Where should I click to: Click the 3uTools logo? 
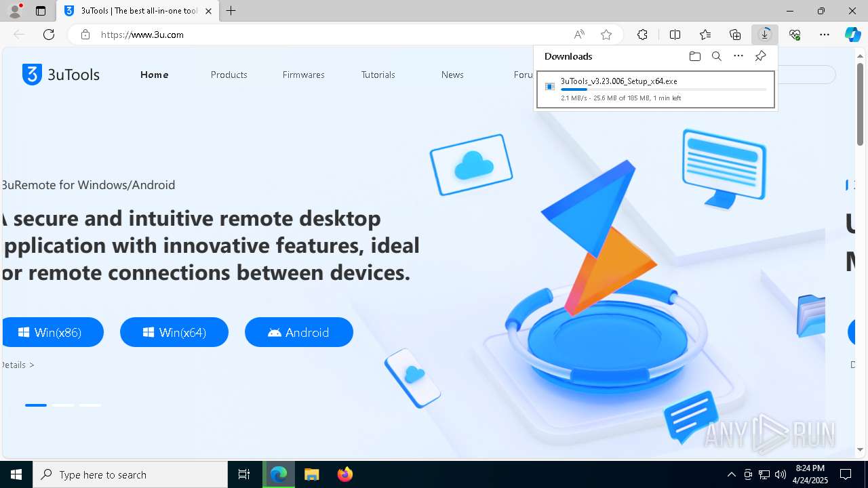tap(61, 75)
